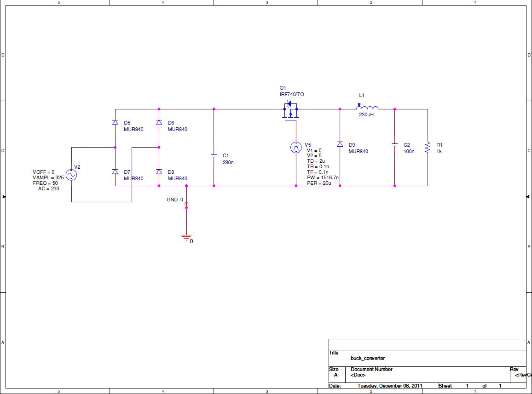
Task: Select diode D8 symbol
Action: (x=159, y=171)
